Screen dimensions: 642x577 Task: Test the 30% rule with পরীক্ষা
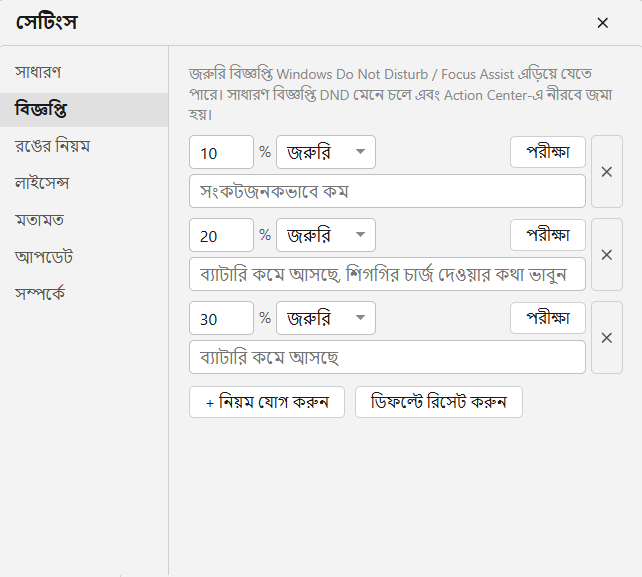click(x=548, y=318)
